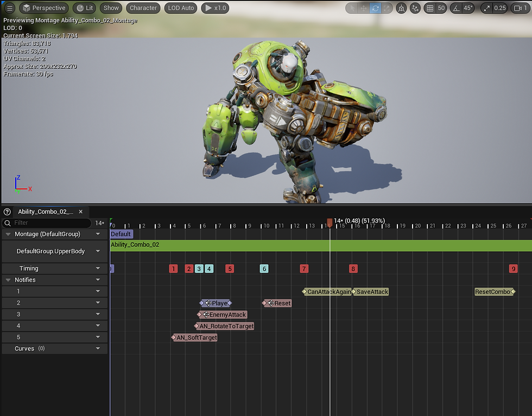The width and height of the screenshot is (532, 416).
Task: Click the Character button
Action: [143, 8]
